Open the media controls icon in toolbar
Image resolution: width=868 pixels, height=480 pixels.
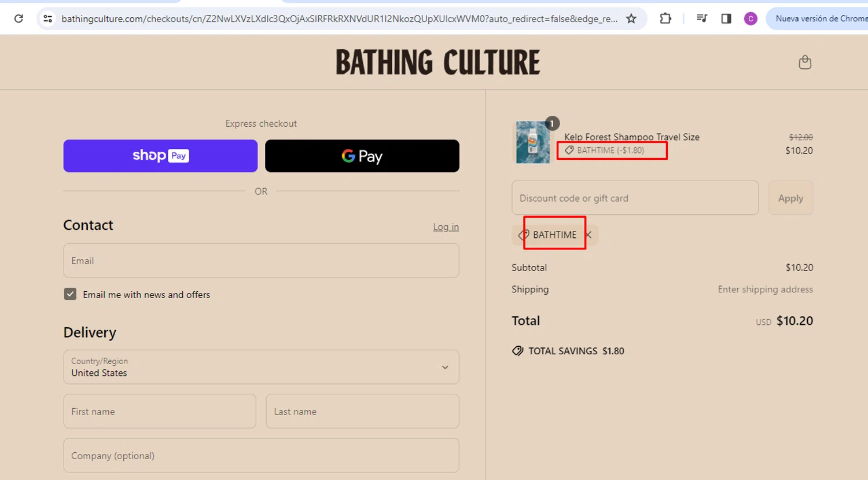702,19
